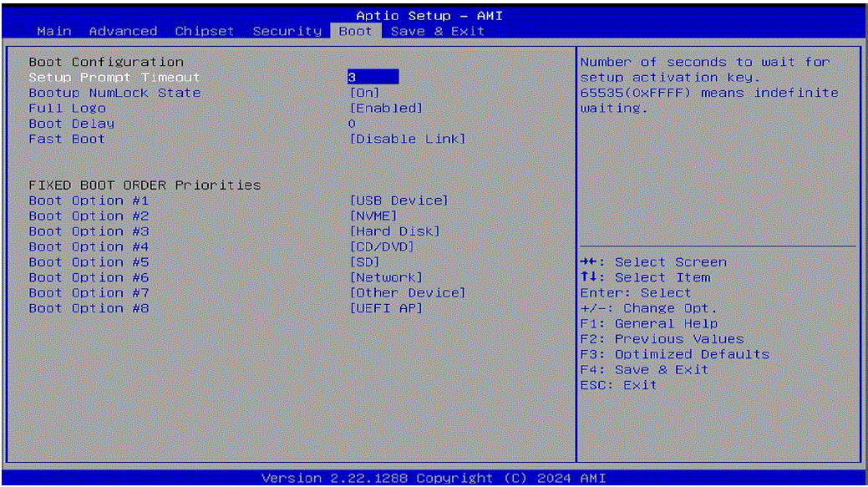Click the Version 2.22.1288 copyright footer

434,478
